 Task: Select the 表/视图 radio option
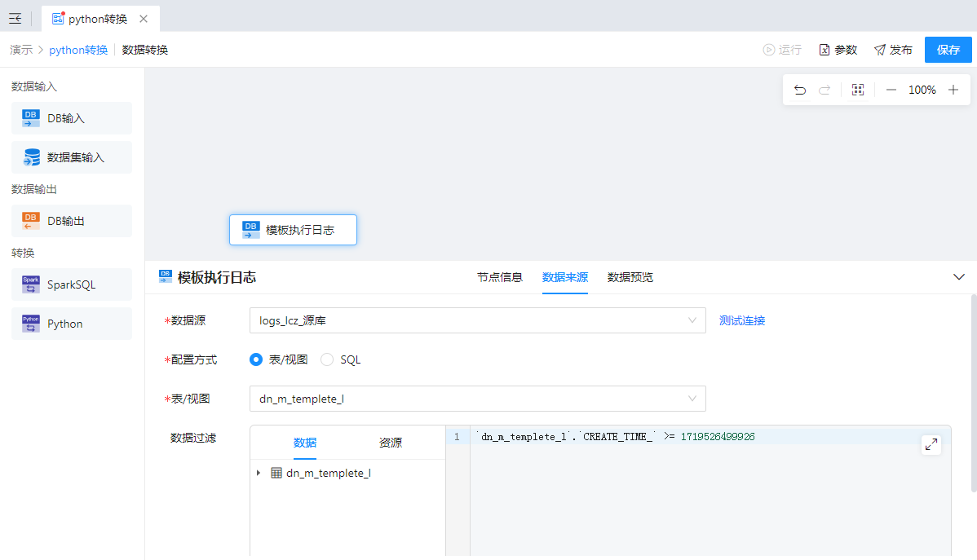click(x=256, y=359)
